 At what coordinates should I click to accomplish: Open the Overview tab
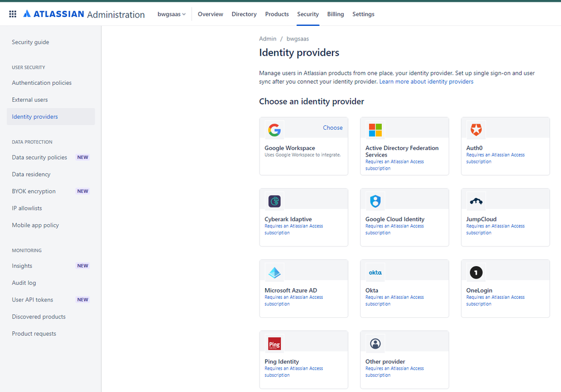(211, 14)
